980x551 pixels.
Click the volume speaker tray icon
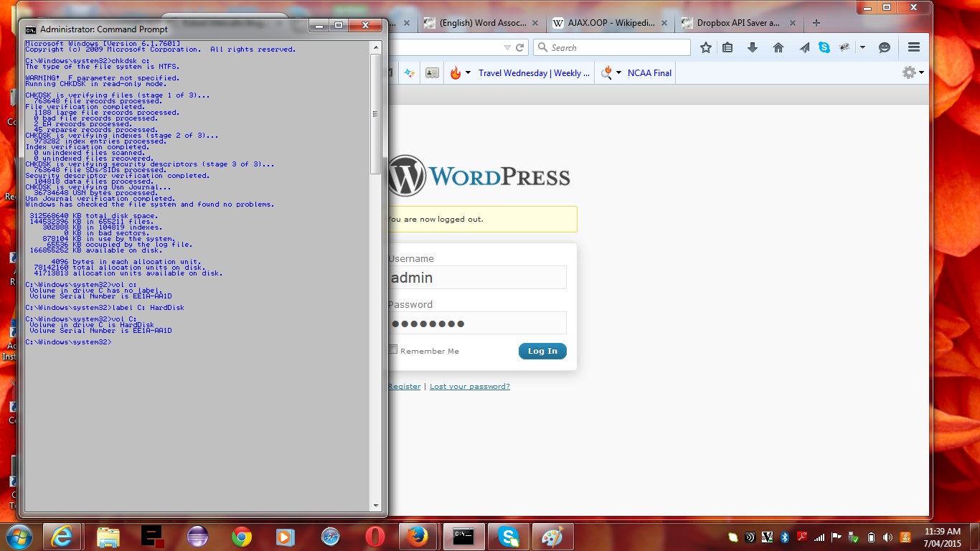click(x=887, y=537)
